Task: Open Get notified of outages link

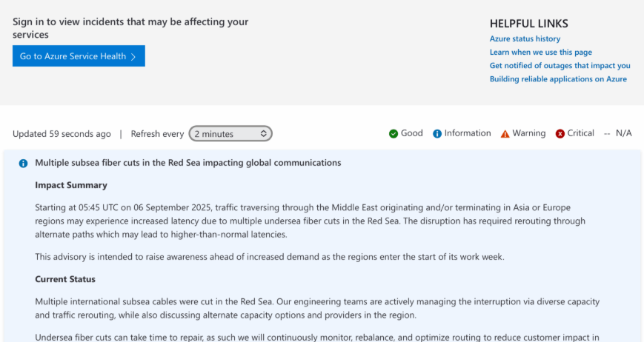Action: 560,66
